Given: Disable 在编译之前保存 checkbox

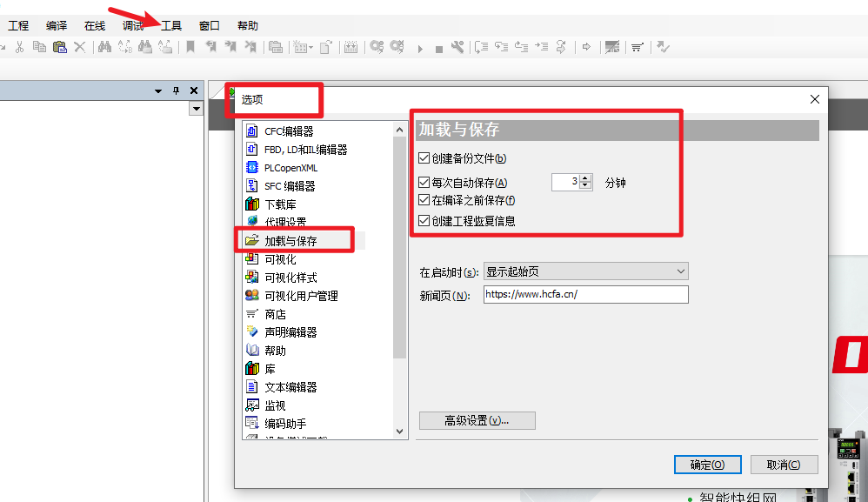Looking at the screenshot, I should 424,200.
